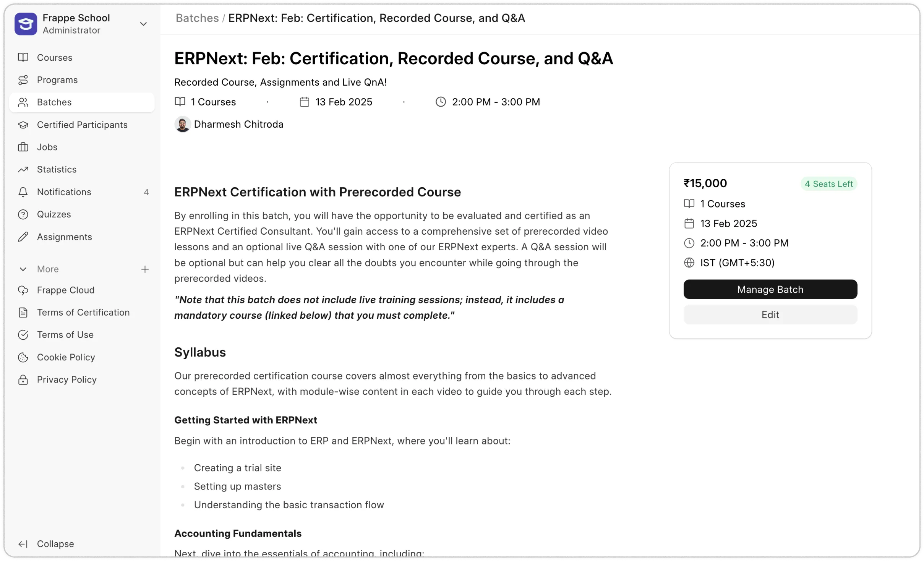The image size is (924, 561).
Task: Open the Courses section from sidebar
Action: (x=54, y=57)
